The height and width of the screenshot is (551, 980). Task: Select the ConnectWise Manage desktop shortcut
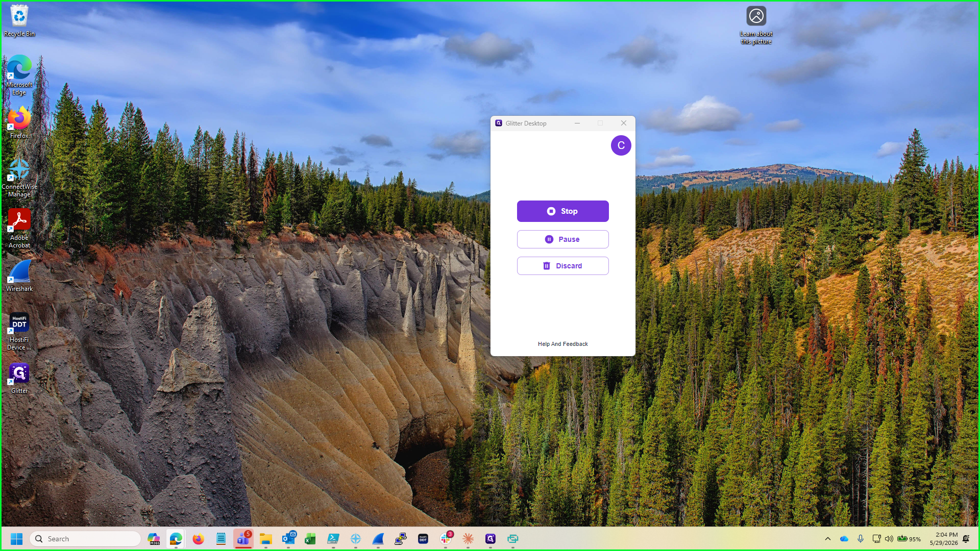(x=19, y=177)
